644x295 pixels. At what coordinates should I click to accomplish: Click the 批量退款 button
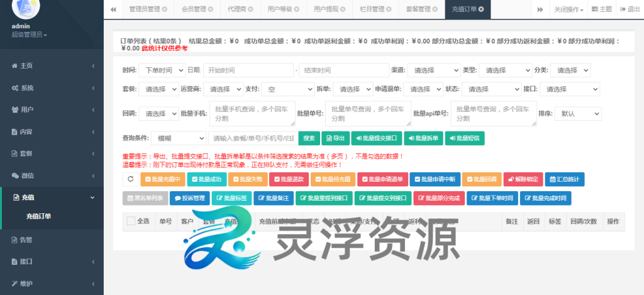[289, 179]
